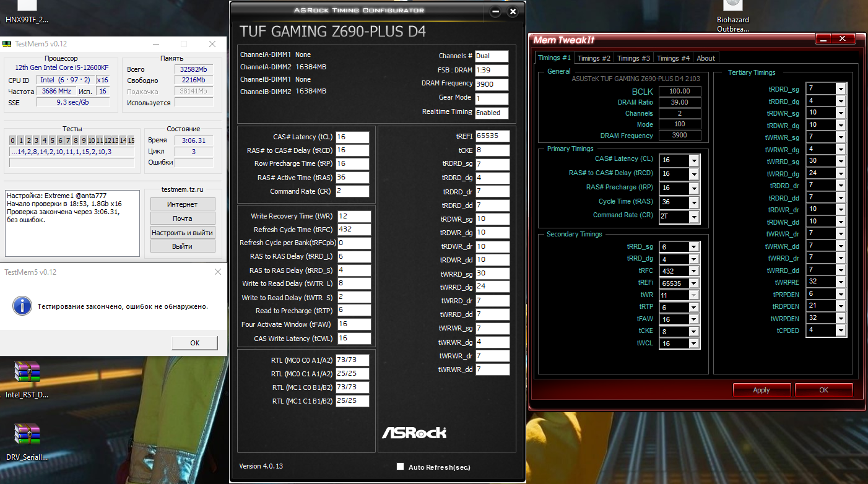
Task: Click the tWRRD_sg field in ASRock
Action: click(493, 274)
